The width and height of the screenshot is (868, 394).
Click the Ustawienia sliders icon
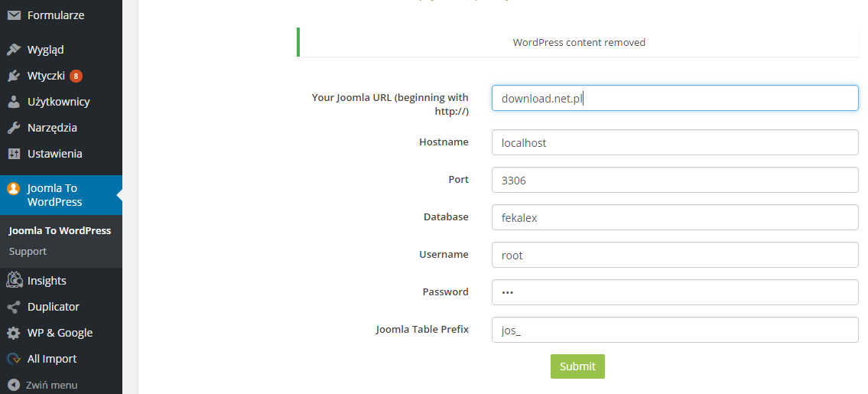coord(14,154)
